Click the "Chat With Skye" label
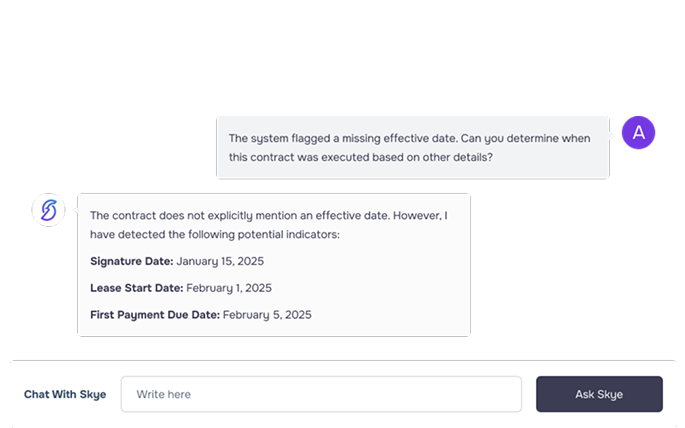Image resolution: width=685 pixels, height=428 pixels. point(65,394)
